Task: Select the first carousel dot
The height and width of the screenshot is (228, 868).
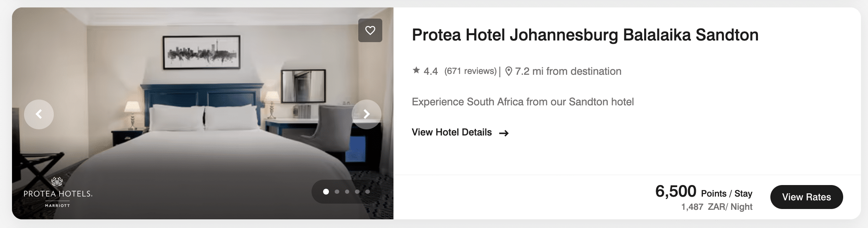Action: pyautogui.click(x=326, y=192)
